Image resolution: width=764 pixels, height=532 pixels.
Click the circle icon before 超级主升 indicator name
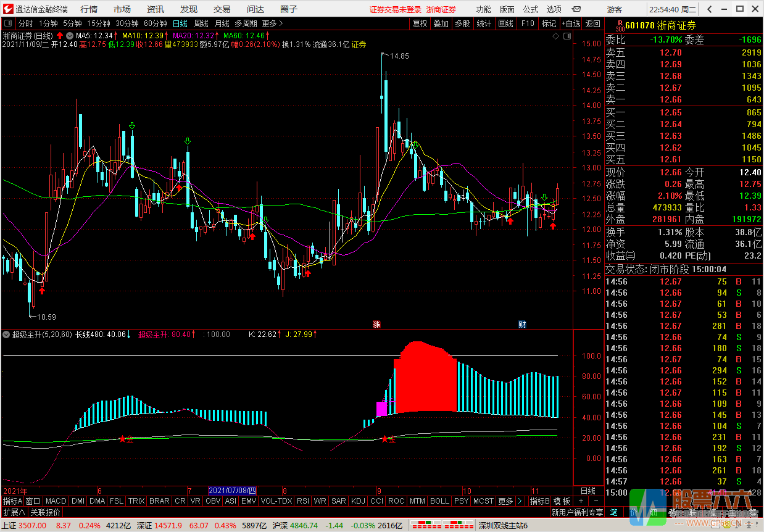coord(6,335)
